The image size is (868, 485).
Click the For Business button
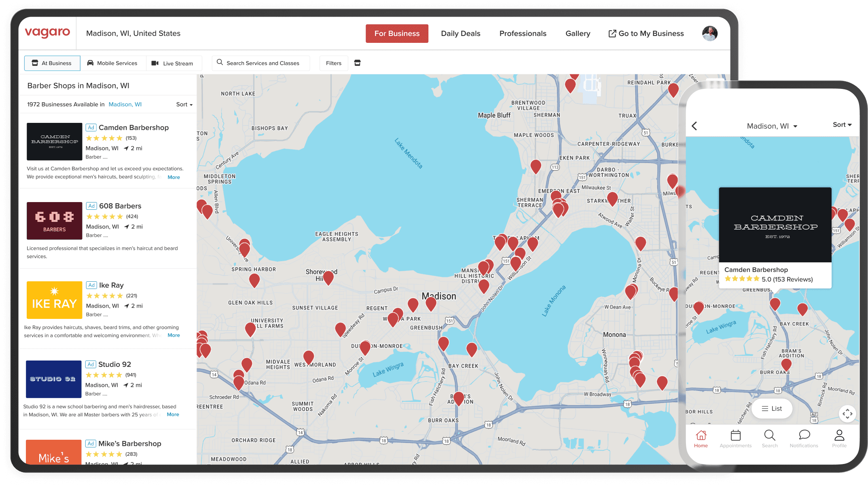tap(397, 34)
